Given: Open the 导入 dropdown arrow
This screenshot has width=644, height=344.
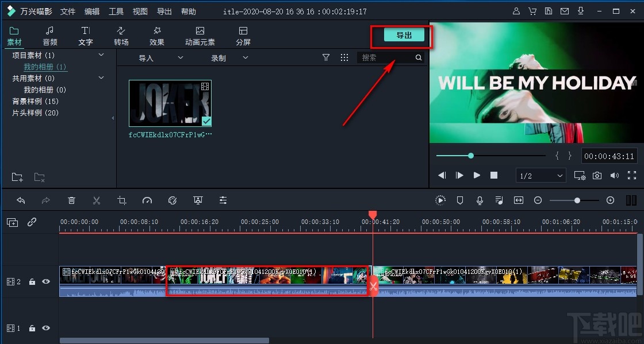Looking at the screenshot, I should pyautogui.click(x=180, y=57).
